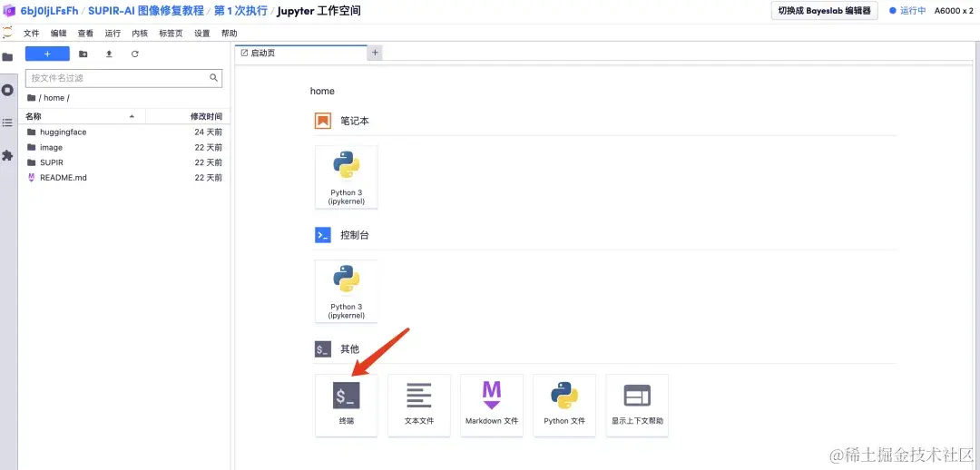This screenshot has width=980, height=470.
Task: Click the home path breadcrumb
Action: (x=54, y=98)
